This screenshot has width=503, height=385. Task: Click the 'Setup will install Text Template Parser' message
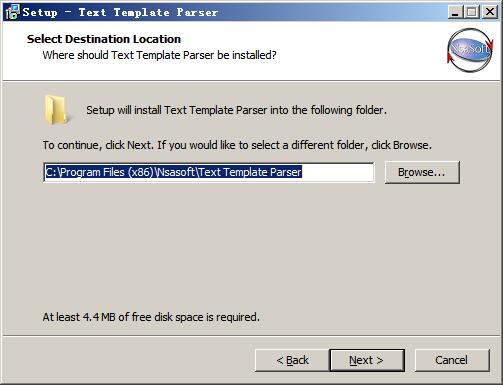[236, 110]
